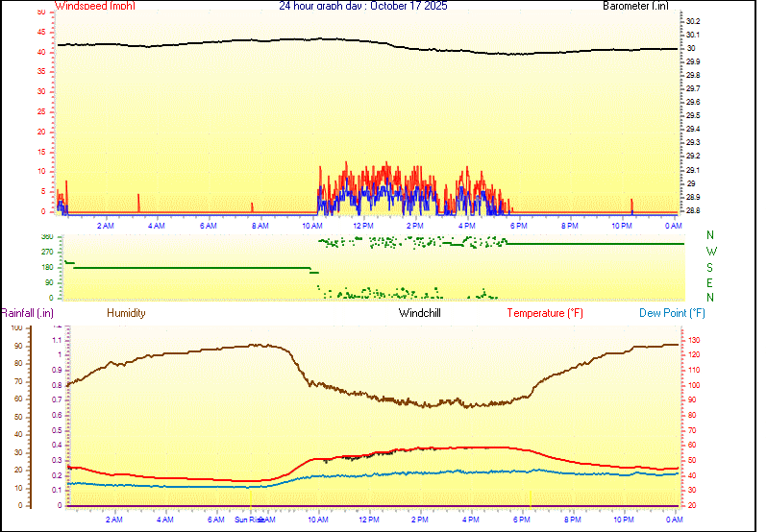Click the Windspeed (mph) chart label
The height and width of the screenshot is (532, 767).
95,6
